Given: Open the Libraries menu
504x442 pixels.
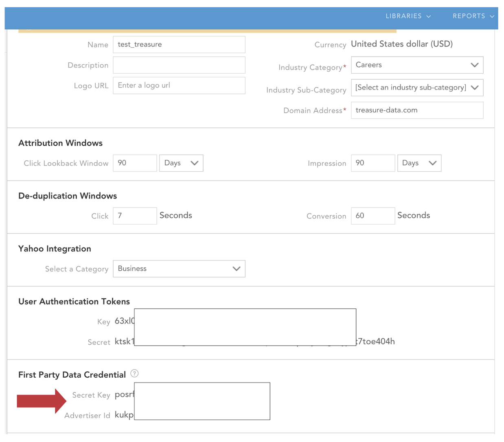Looking at the screenshot, I should [x=408, y=16].
